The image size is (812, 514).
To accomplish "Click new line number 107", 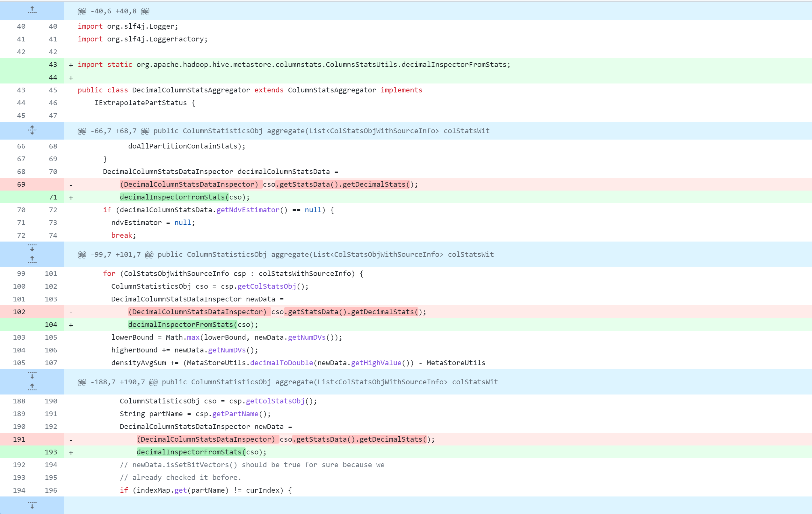I will pyautogui.click(x=51, y=363).
